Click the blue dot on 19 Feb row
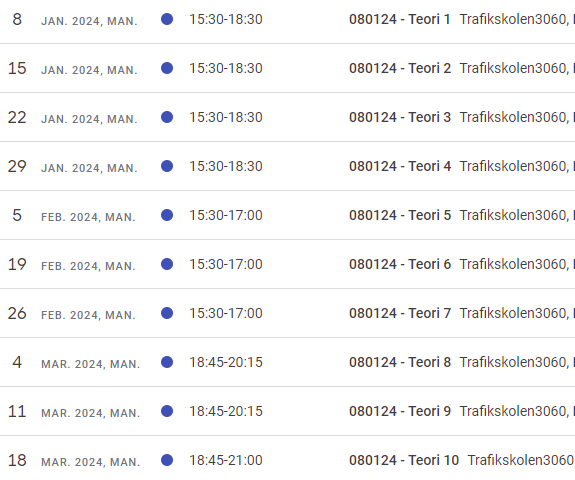This screenshot has height=480, width=575. click(x=167, y=264)
